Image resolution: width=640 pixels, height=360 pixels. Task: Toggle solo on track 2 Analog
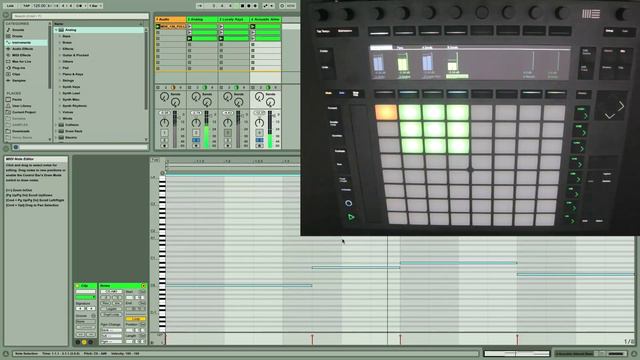[x=196, y=140]
